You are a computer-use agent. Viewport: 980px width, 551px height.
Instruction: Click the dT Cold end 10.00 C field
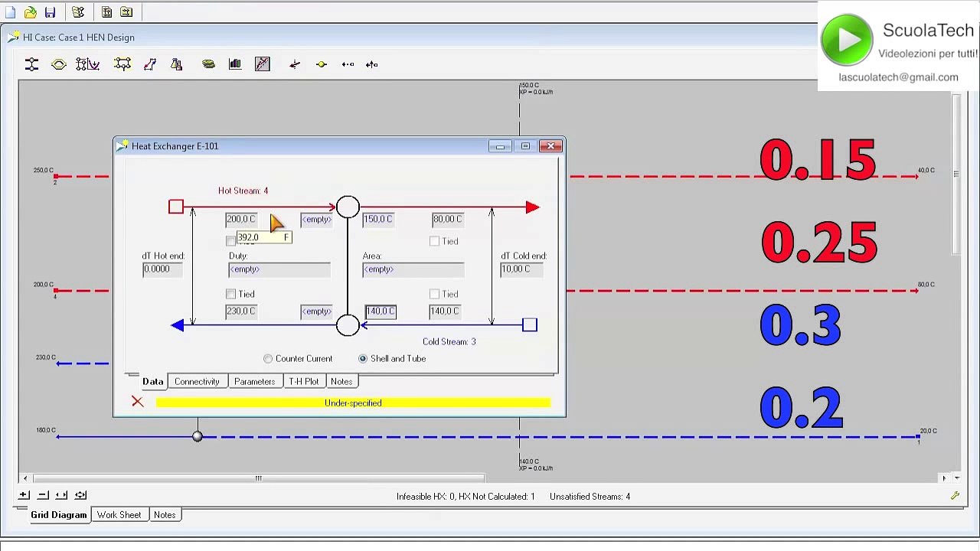(x=521, y=269)
